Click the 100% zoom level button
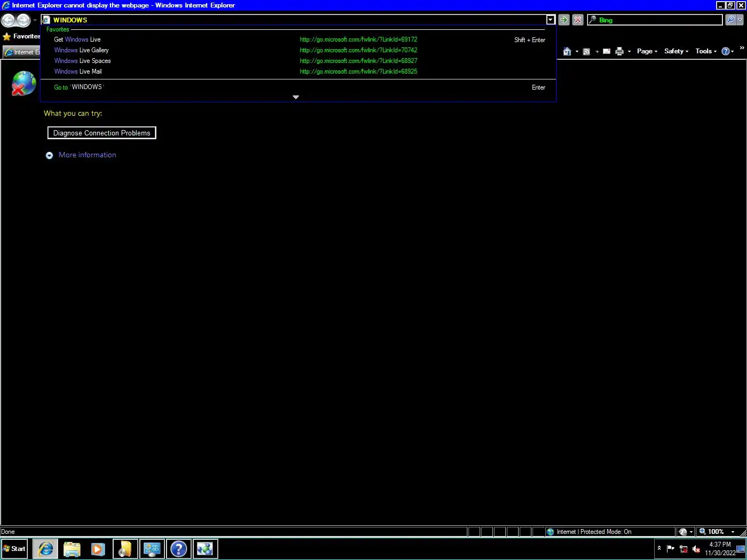The height and width of the screenshot is (560, 747). (x=712, y=532)
